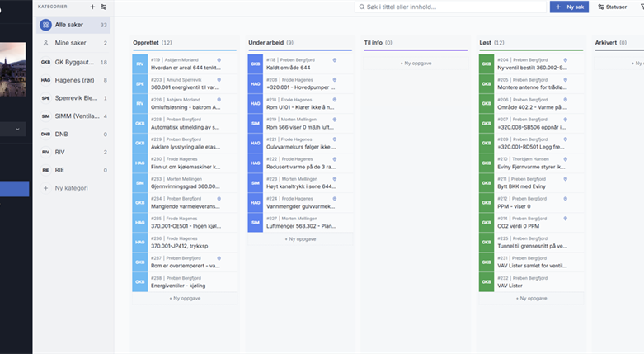Screen dimensions: 644x354
Task: Open case #228 Automatisk utmelding
Action: pos(185,123)
